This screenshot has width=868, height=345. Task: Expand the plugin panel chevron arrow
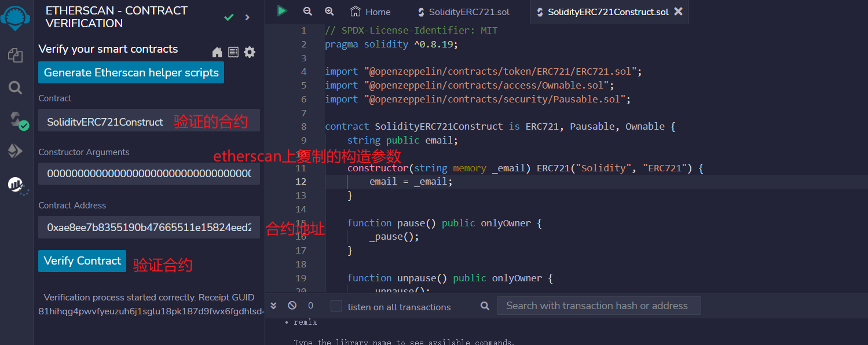click(248, 17)
